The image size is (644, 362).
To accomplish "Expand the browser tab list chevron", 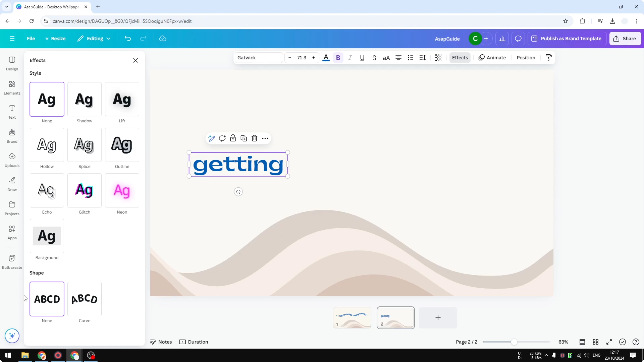I will pyautogui.click(x=6, y=7).
